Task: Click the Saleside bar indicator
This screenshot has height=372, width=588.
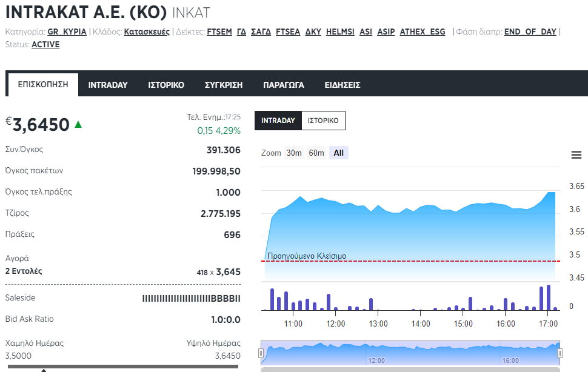Action: [191, 299]
